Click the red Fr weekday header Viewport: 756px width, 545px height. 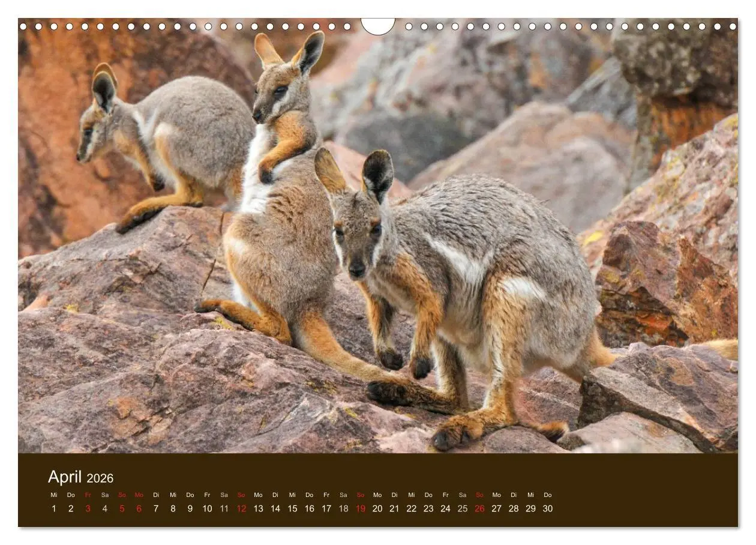point(88,495)
